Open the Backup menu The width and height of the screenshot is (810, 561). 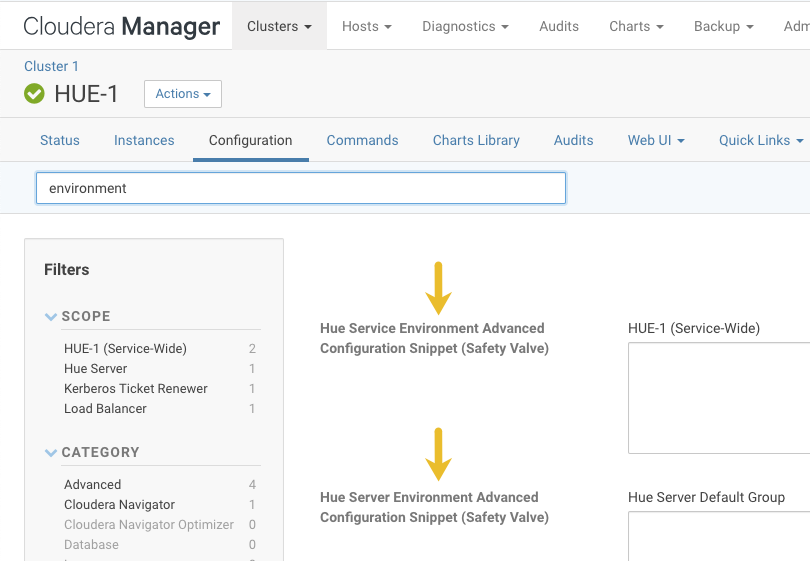click(723, 26)
